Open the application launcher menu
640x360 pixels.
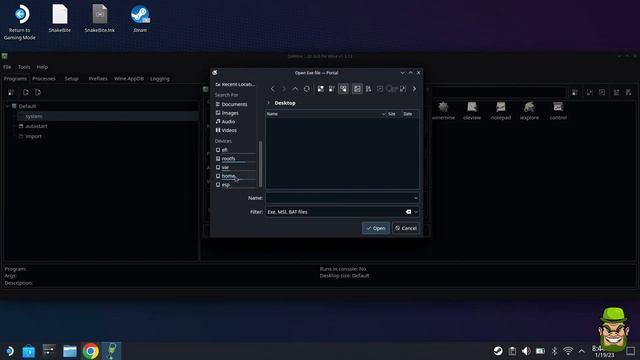point(9,351)
